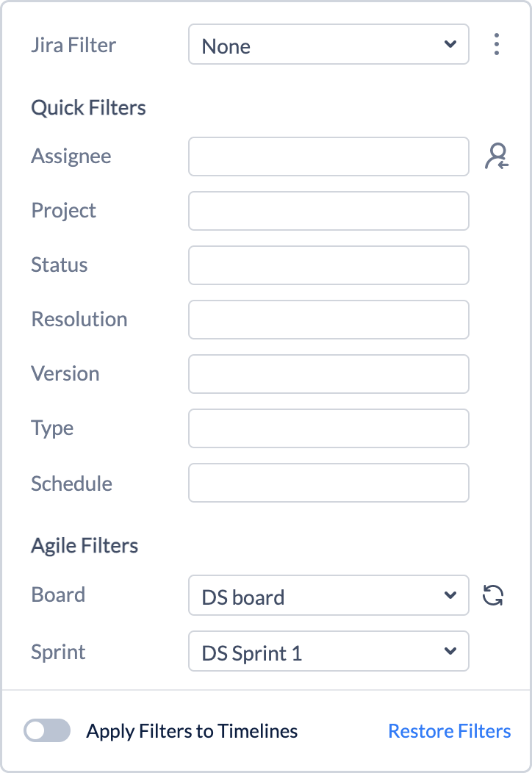532x773 pixels.
Task: Focus the Assignee input field
Action: point(328,157)
